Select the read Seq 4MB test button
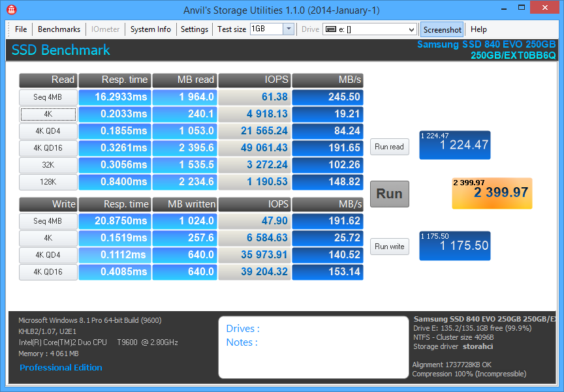 point(48,97)
